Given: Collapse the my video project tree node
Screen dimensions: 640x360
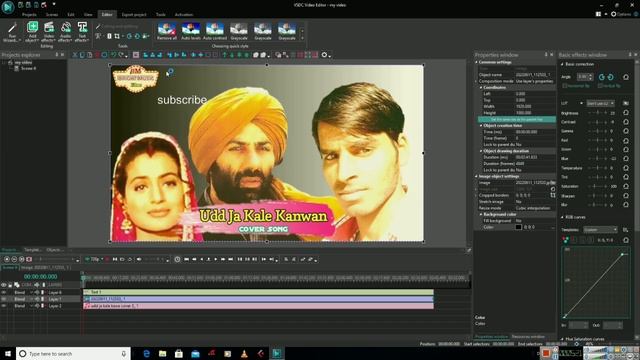Looking at the screenshot, I should coord(4,62).
